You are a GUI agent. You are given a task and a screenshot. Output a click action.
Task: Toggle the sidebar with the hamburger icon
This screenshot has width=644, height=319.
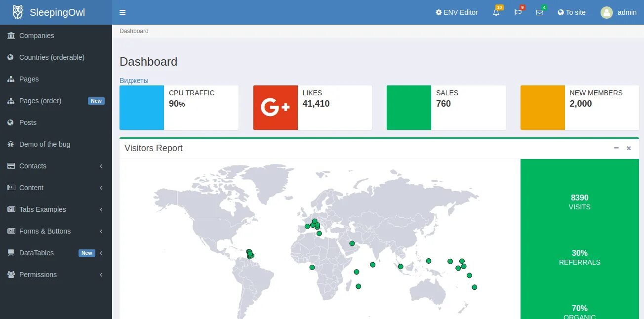(x=122, y=12)
